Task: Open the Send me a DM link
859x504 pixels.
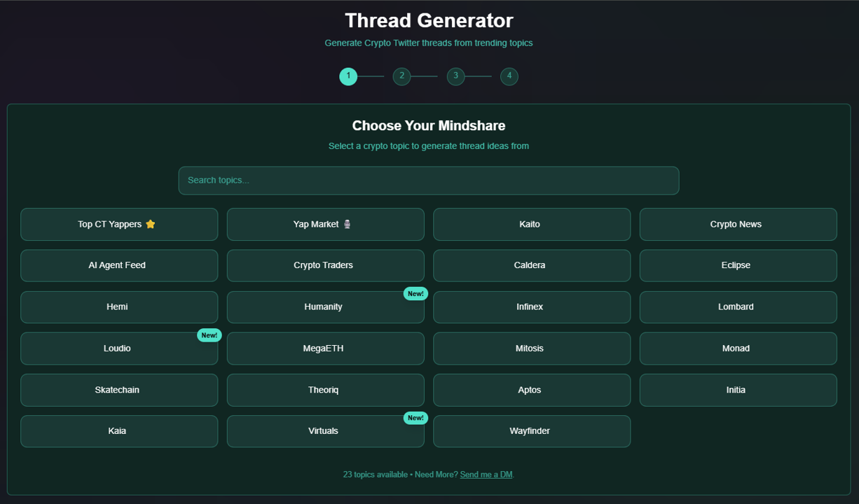Action: coord(486,475)
